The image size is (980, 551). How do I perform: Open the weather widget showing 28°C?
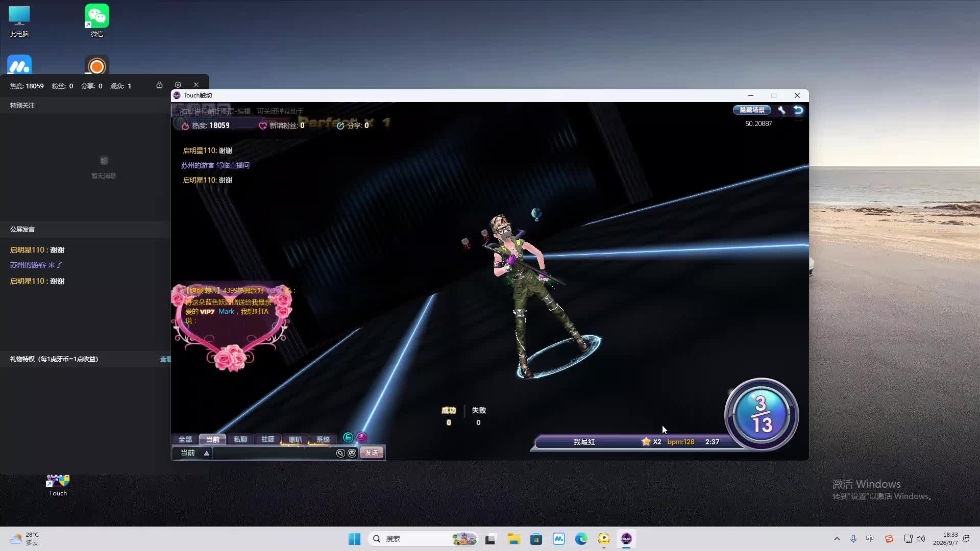[x=24, y=539]
